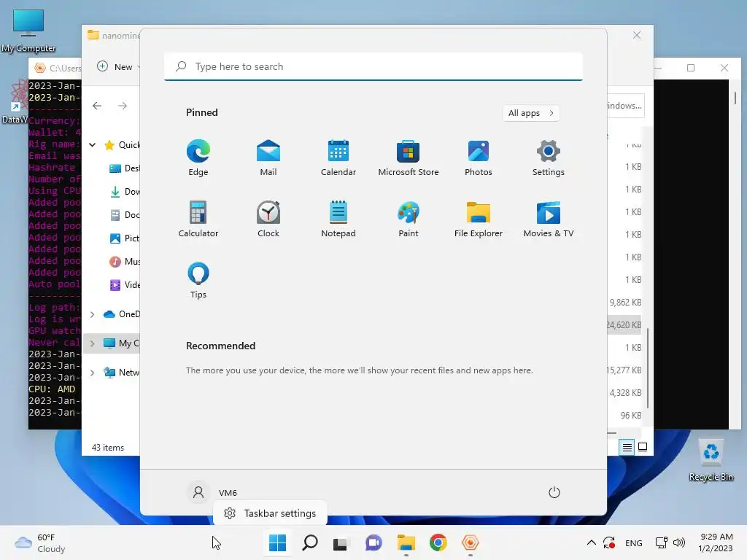This screenshot has height=560, width=747.
Task: Open VM6 user account menu
Action: click(x=212, y=492)
